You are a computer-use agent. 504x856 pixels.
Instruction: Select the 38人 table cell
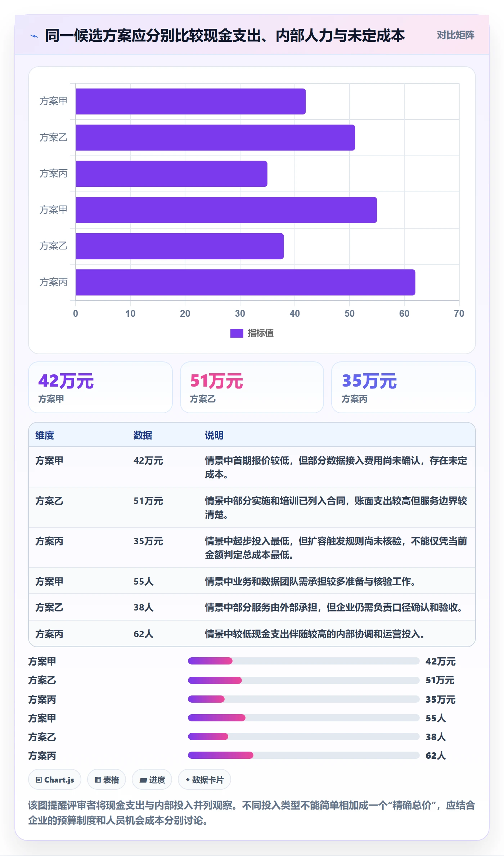pos(143,608)
